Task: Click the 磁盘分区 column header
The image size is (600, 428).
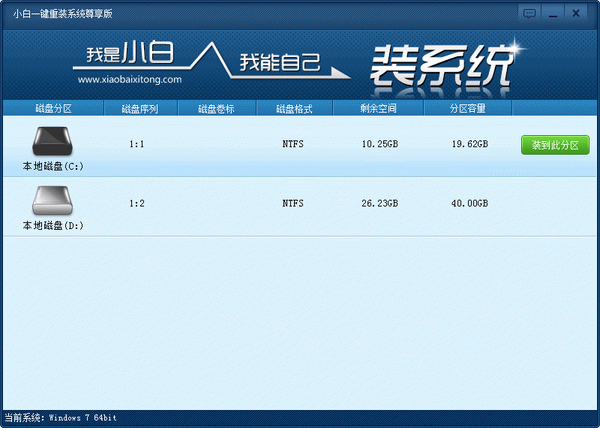Action: click(x=54, y=109)
